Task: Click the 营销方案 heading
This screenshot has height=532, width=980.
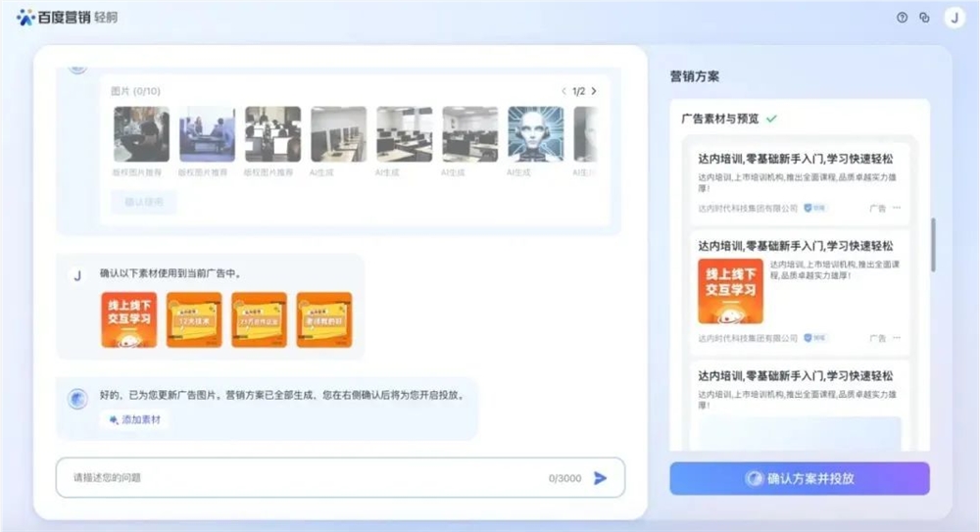Action: point(695,76)
